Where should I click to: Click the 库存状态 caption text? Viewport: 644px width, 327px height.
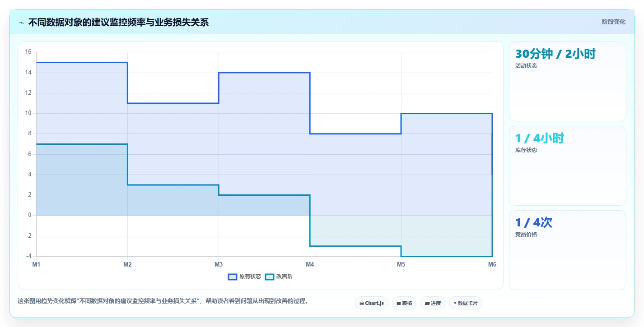click(x=526, y=150)
